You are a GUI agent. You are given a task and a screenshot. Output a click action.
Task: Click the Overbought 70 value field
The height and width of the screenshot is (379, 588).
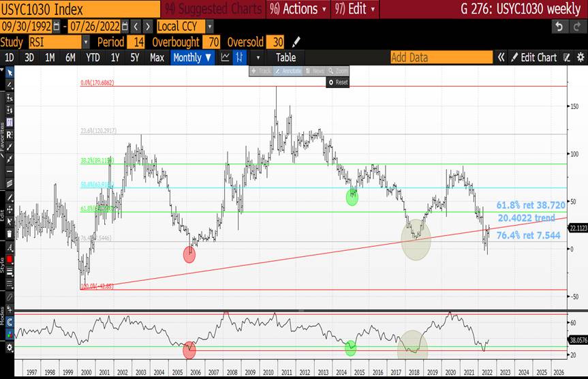coord(211,42)
